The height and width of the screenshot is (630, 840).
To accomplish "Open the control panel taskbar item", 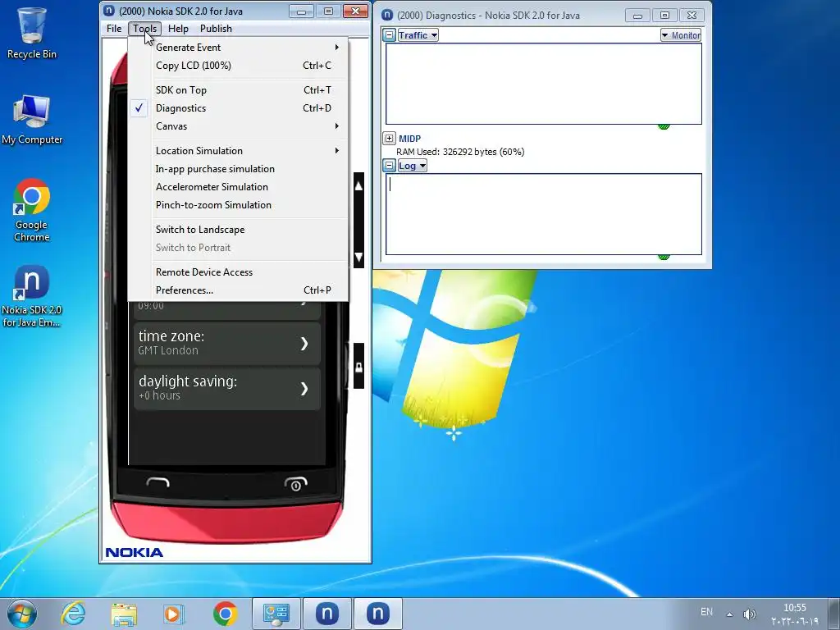I will (276, 614).
